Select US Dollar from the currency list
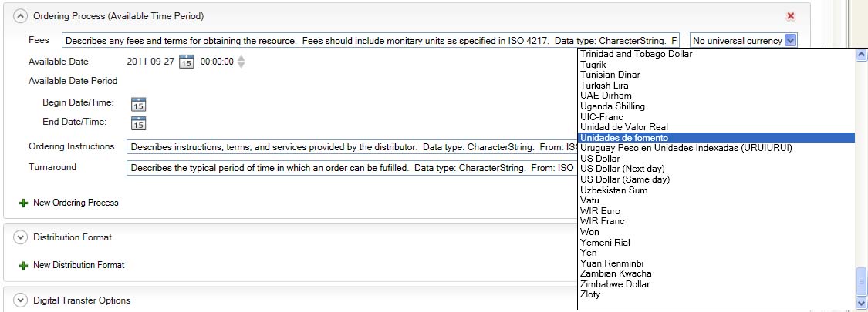This screenshot has width=868, height=312. point(599,158)
